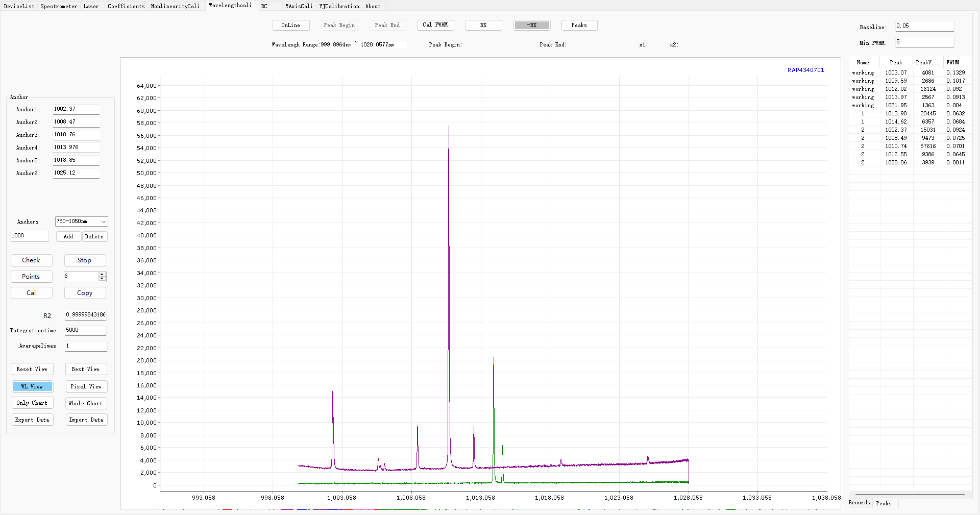Decrease the points spinner value
The width and height of the screenshot is (980, 515).
(102, 279)
